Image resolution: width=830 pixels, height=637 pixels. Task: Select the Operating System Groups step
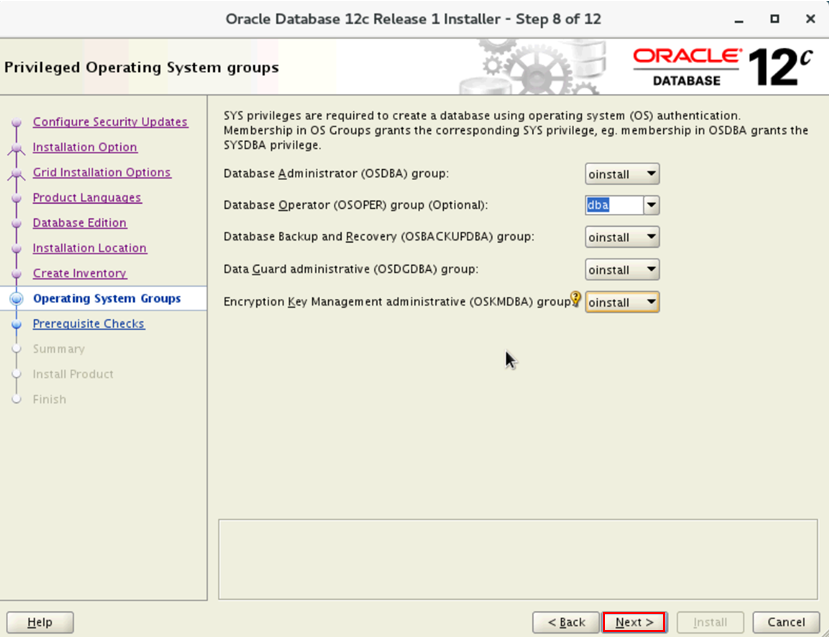pyautogui.click(x=106, y=299)
